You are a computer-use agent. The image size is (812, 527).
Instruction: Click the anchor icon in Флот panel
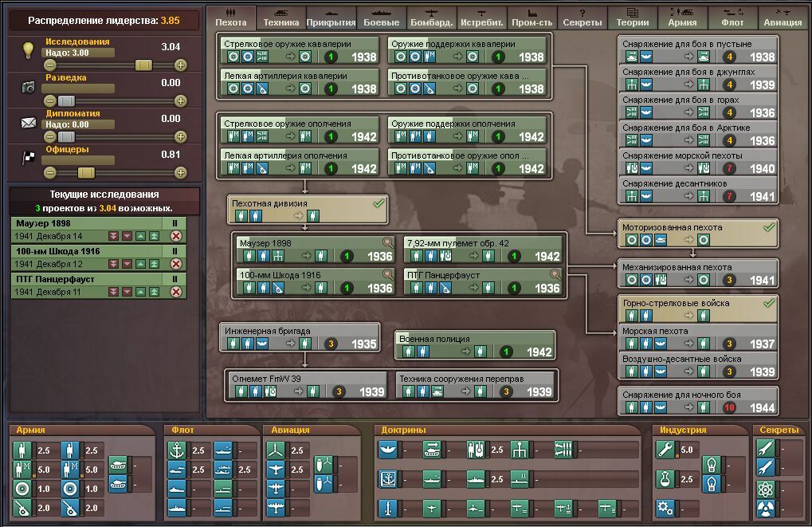click(177, 450)
